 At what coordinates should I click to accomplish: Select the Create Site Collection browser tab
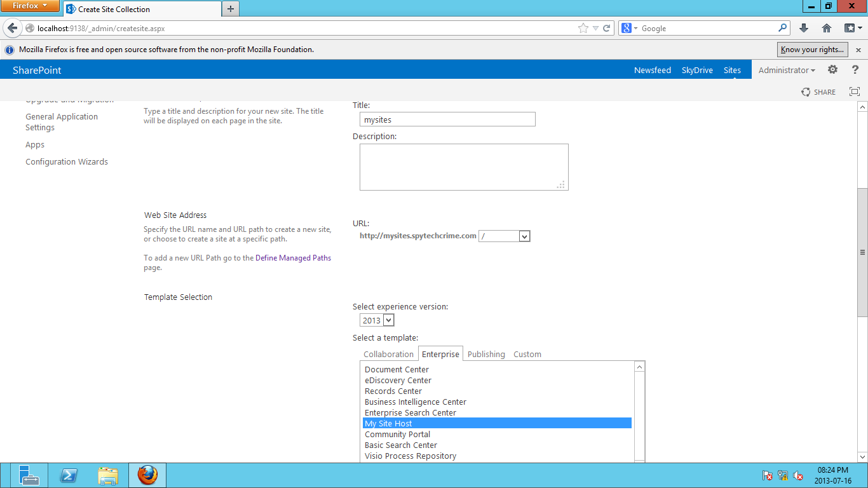[x=141, y=9]
